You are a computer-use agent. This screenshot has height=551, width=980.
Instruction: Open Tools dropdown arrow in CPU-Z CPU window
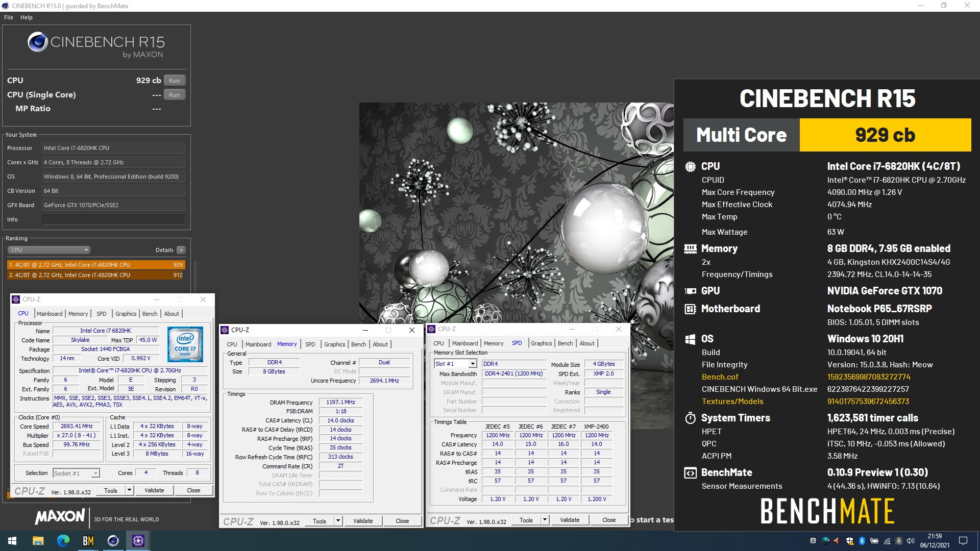click(129, 490)
